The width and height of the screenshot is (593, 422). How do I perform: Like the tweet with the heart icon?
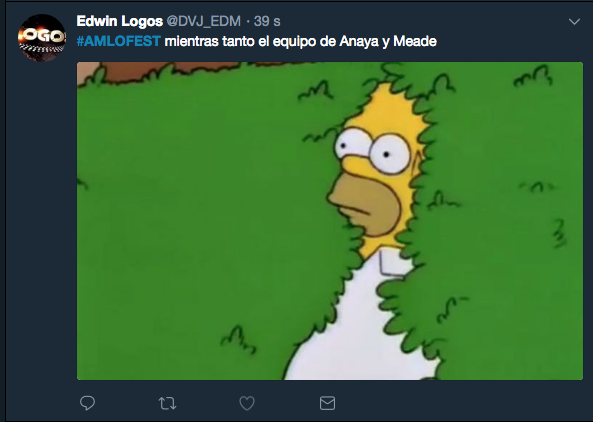pyautogui.click(x=247, y=403)
